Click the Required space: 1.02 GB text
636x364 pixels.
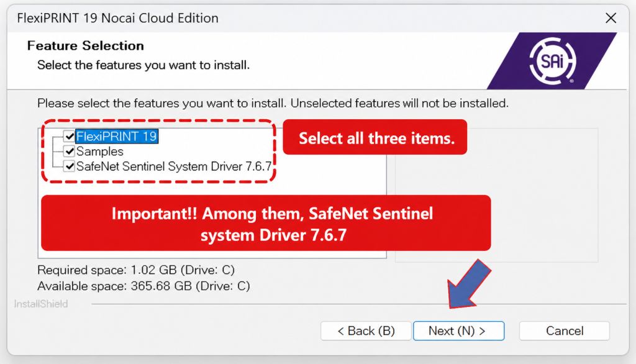coord(136,270)
